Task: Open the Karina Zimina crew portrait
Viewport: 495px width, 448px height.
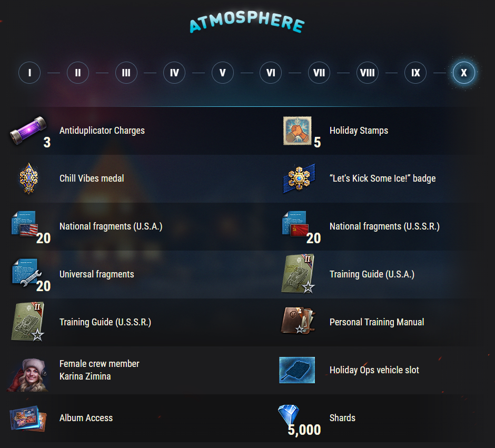Action: point(28,375)
